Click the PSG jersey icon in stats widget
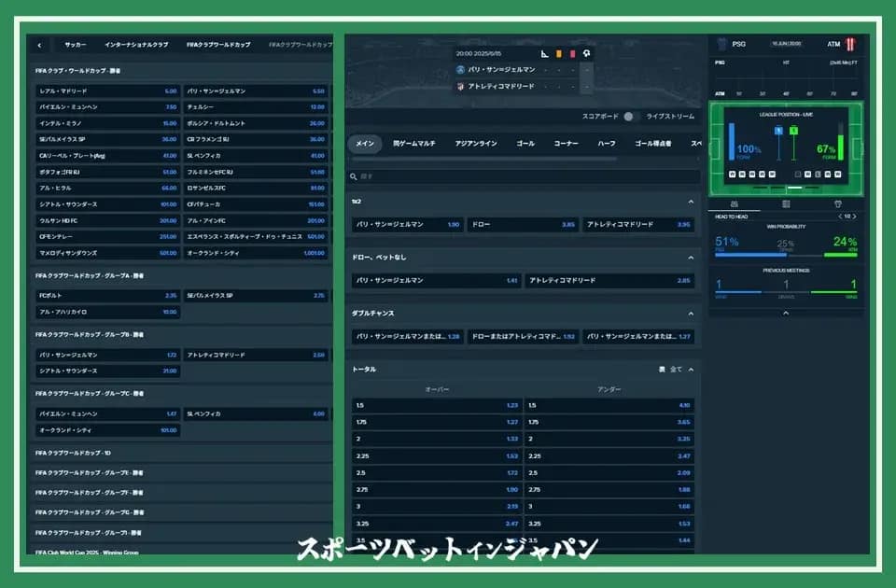 click(x=721, y=44)
